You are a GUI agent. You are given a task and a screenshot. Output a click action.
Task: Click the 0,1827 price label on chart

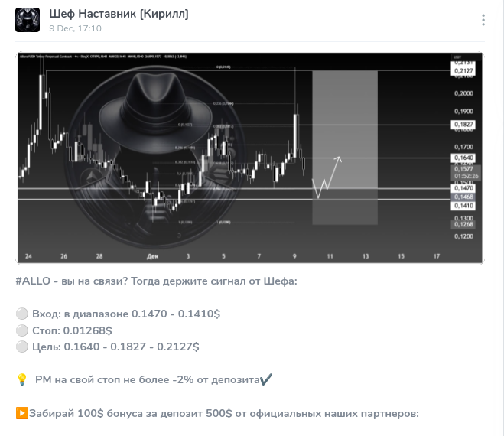coord(463,124)
